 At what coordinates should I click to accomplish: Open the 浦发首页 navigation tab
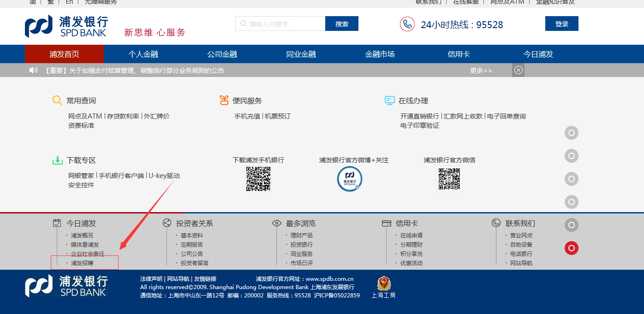64,54
